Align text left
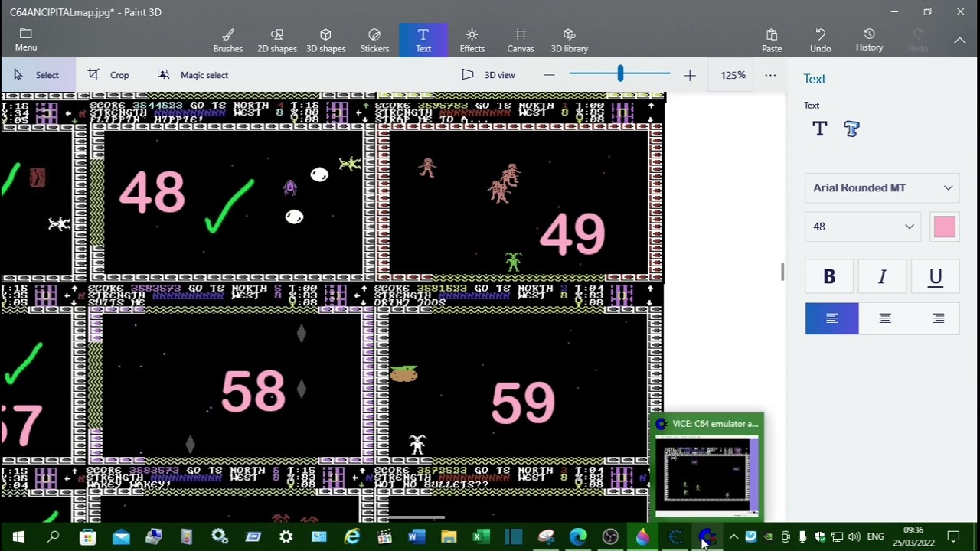The height and width of the screenshot is (551, 980). [831, 318]
